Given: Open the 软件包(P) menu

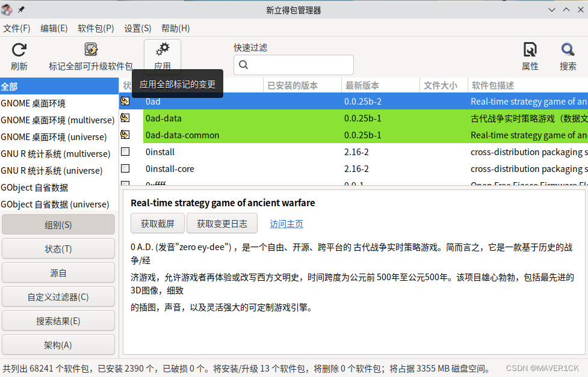Looking at the screenshot, I should pos(96,28).
